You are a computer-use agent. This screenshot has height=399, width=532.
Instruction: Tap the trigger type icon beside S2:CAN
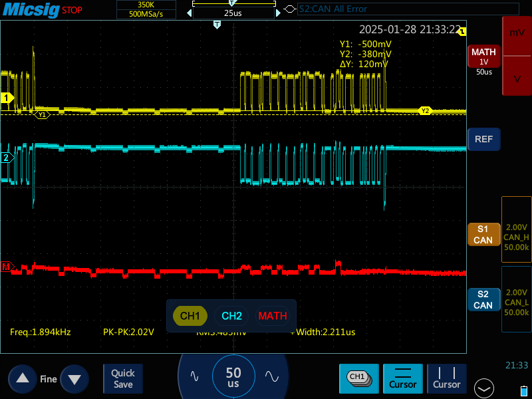pos(289,9)
